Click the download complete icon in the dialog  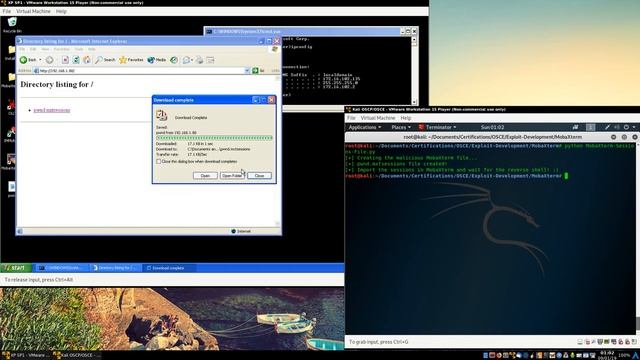tap(162, 116)
